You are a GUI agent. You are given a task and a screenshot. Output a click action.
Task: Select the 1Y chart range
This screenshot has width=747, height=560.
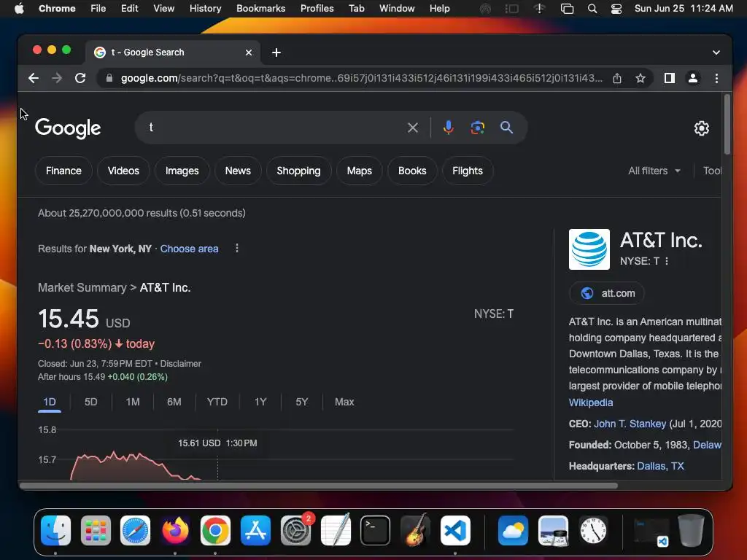pyautogui.click(x=260, y=402)
